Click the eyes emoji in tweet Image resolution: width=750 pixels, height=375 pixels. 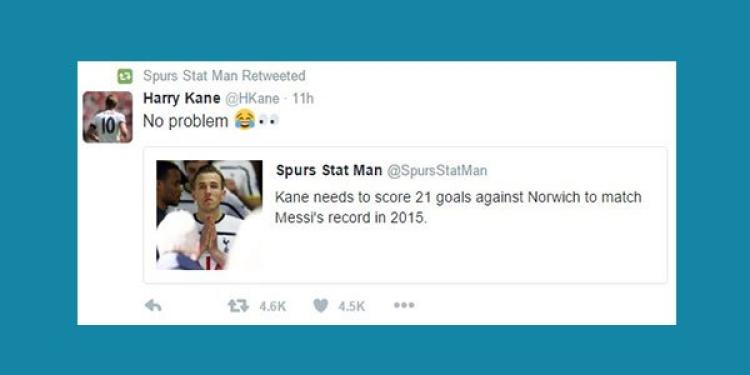tap(268, 121)
